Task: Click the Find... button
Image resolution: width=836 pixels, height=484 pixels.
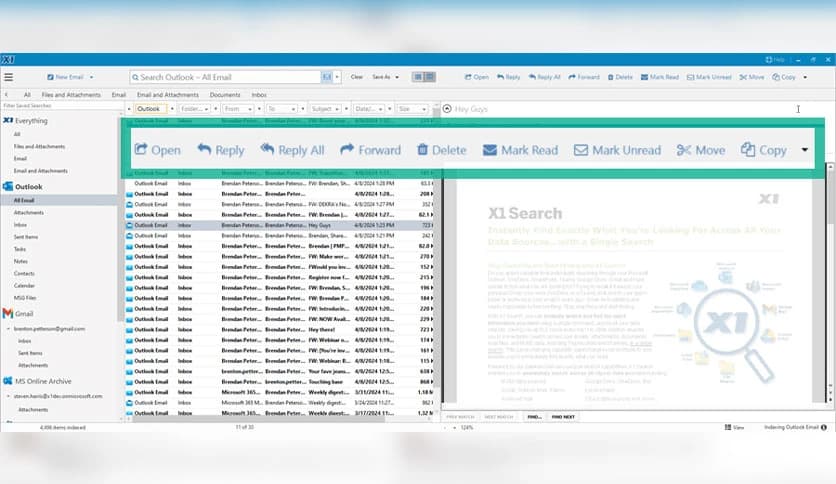Action: point(534,417)
